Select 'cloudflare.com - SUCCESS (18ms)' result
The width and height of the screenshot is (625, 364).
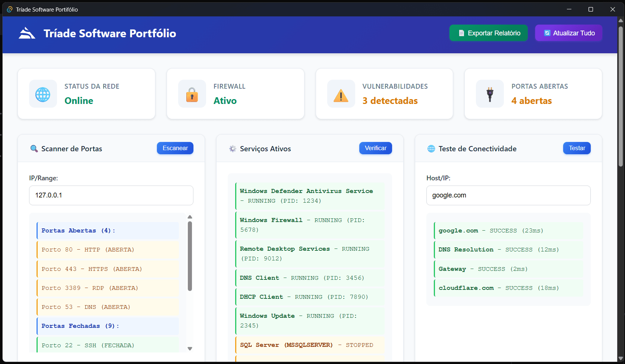(x=508, y=288)
